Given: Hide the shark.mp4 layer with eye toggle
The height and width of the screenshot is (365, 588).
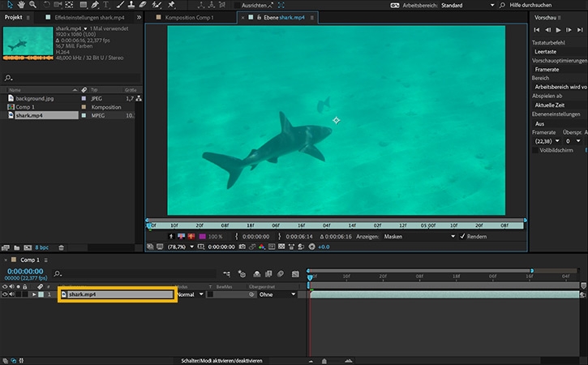Looking at the screenshot, I should [5, 294].
